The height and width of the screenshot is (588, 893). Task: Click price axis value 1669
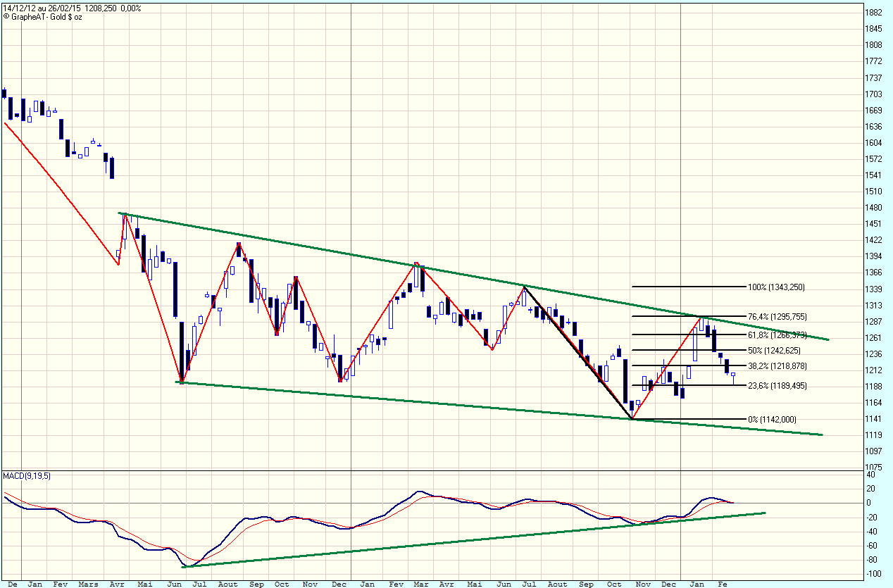pyautogui.click(x=874, y=111)
